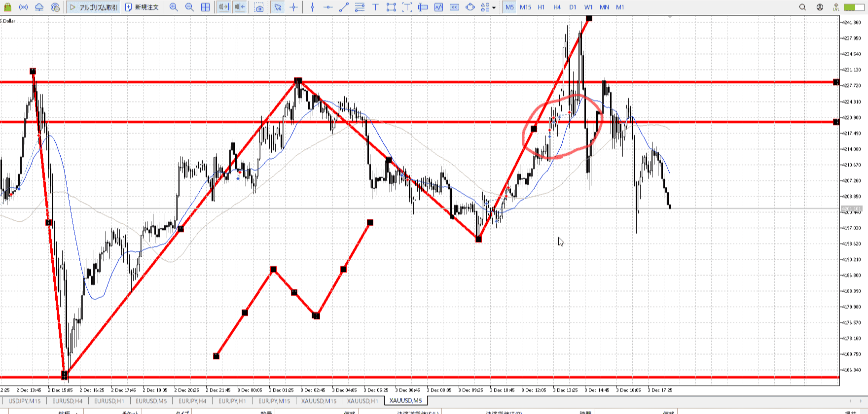Select the text label tool
This screenshot has width=868, height=414.
[x=375, y=7]
